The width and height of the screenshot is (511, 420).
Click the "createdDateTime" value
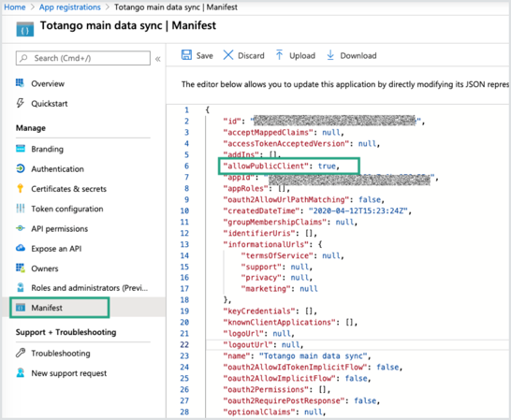point(358,210)
